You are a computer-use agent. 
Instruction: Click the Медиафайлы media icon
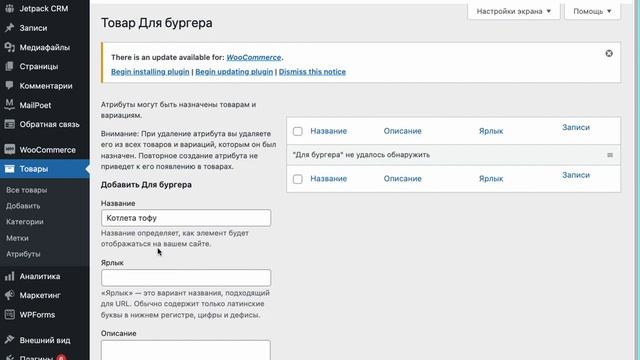click(x=9, y=47)
